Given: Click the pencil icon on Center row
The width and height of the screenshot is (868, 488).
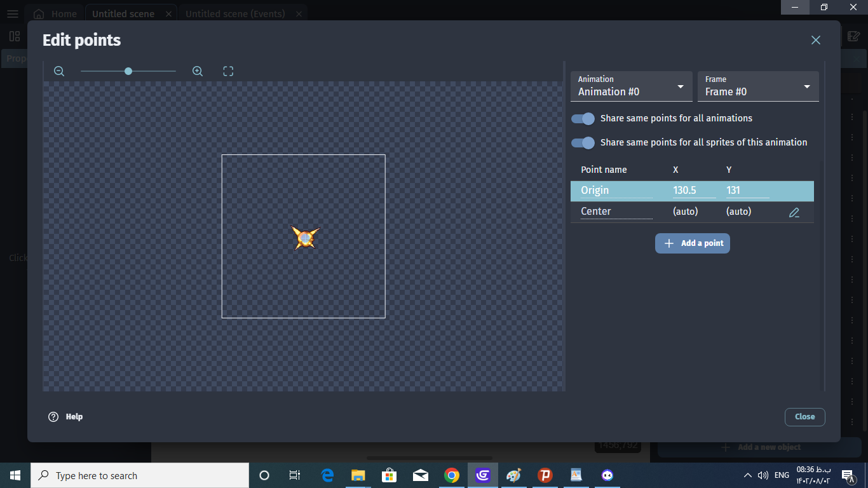Looking at the screenshot, I should [794, 212].
